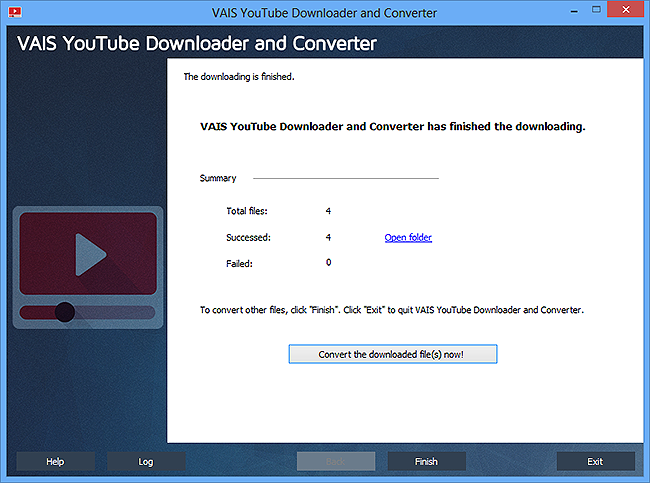Click the bold finished-downloading headline
Viewport: 650px width, 483px height.
click(393, 126)
